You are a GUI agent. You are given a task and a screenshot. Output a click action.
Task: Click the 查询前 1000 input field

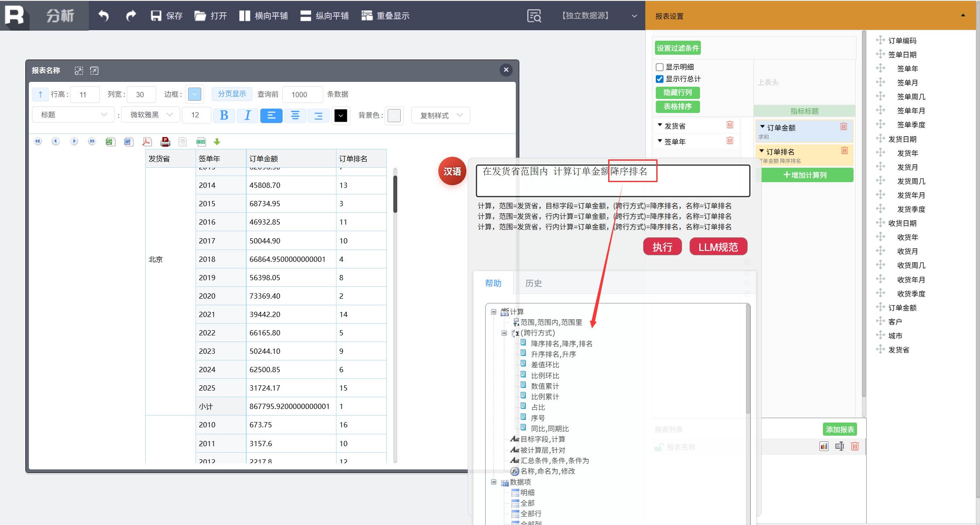(302, 95)
